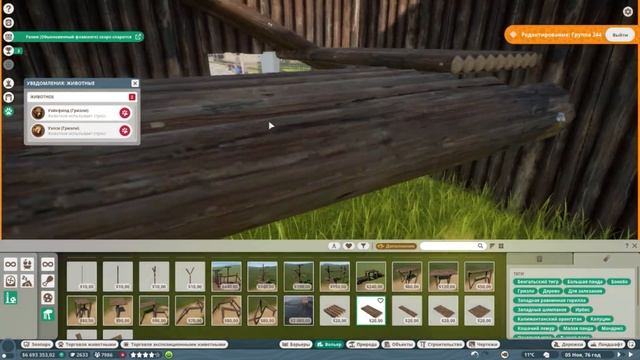Click the Западная равнинная горилла tag
The width and height of the screenshot is (640, 360).
pos(551,300)
